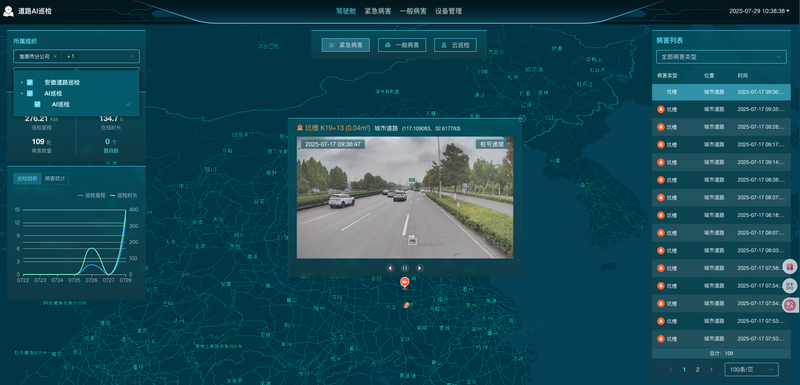The width and height of the screenshot is (800, 385).
Task: Toggle the parent AI巡检 checkbox
Action: tap(30, 93)
